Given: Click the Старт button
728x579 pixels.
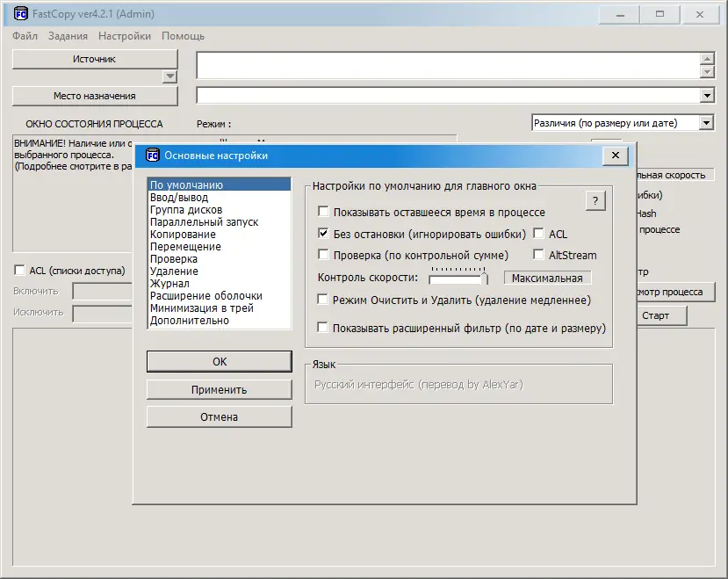Looking at the screenshot, I should pyautogui.click(x=660, y=315).
